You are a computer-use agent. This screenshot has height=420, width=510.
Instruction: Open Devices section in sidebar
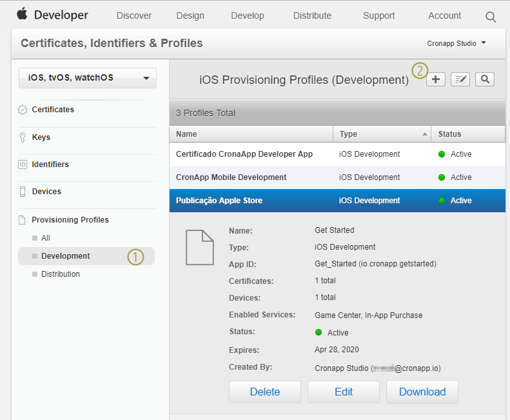[46, 192]
